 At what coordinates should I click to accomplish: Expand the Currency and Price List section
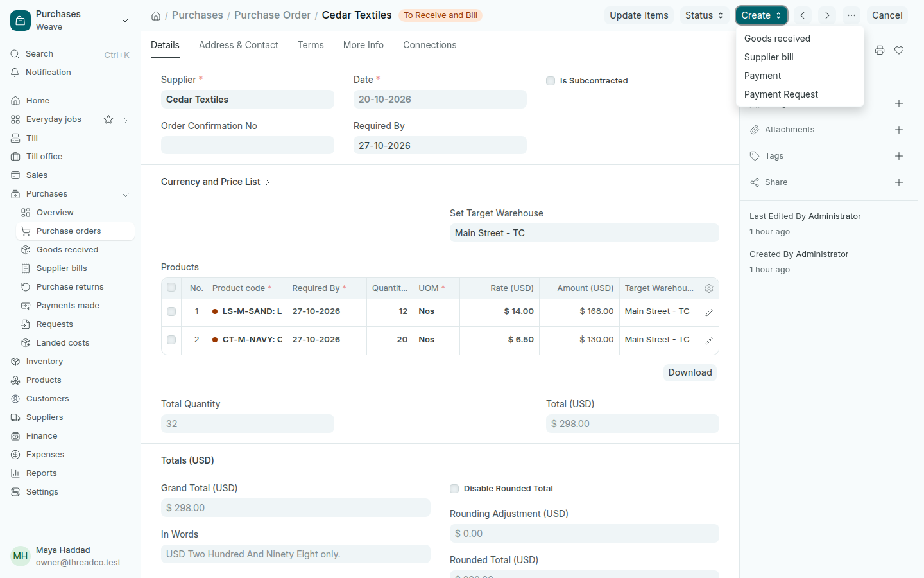click(x=216, y=182)
